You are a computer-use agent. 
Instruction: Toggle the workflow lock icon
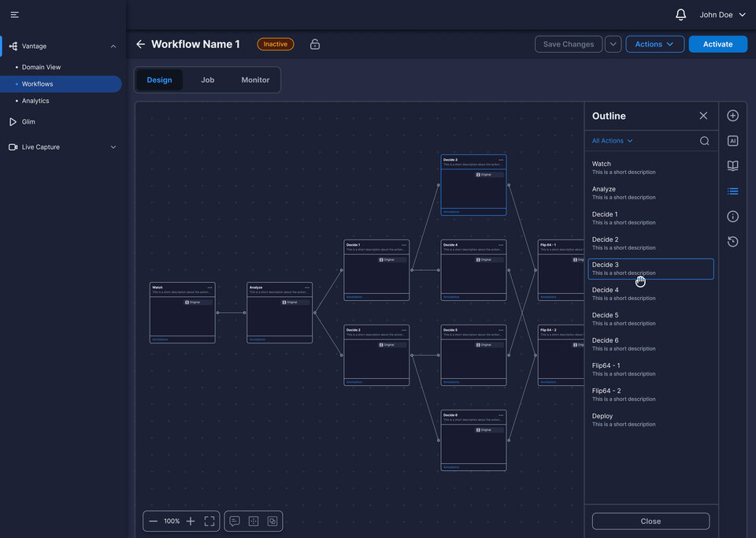(x=315, y=45)
